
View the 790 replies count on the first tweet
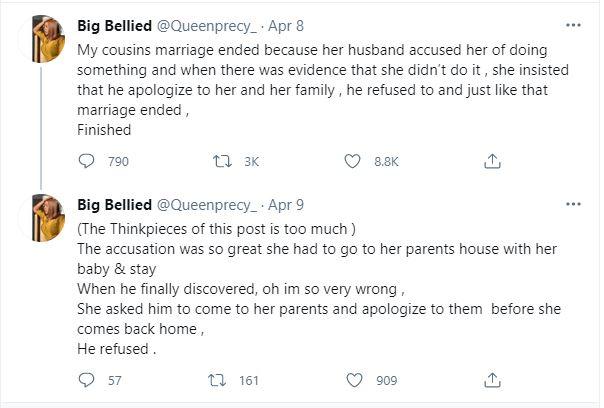pyautogui.click(x=117, y=160)
